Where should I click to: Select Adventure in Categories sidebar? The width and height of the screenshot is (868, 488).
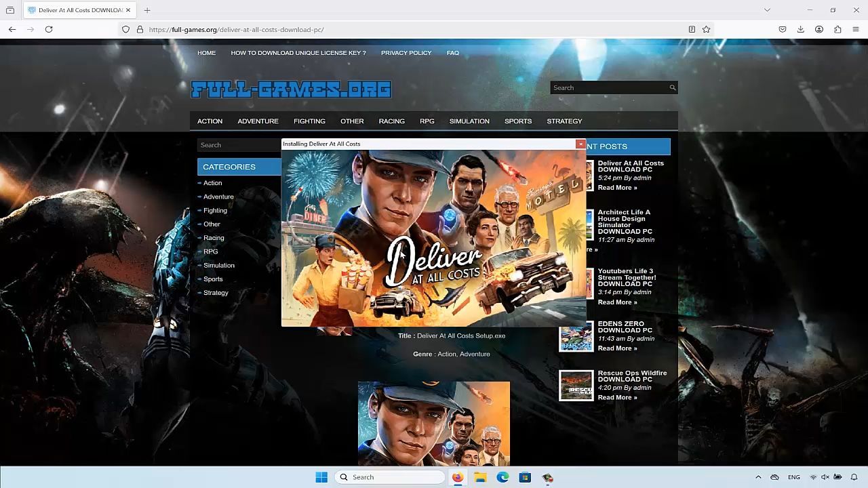218,197
